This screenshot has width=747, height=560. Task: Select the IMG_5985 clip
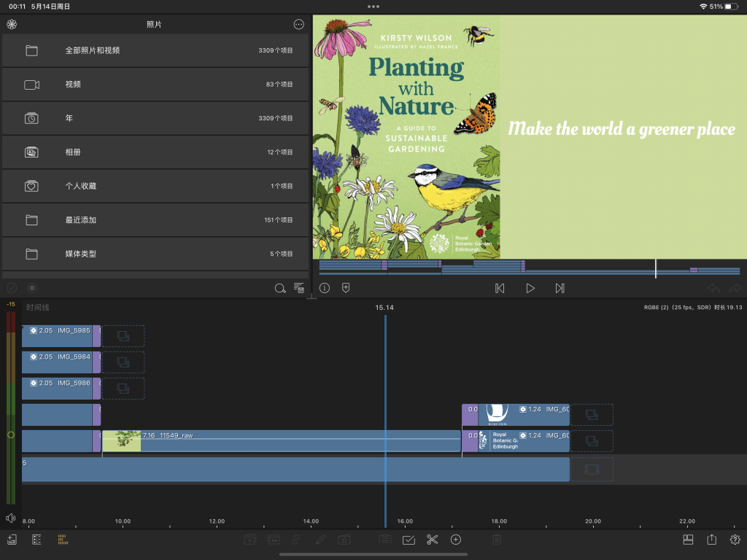tap(57, 335)
